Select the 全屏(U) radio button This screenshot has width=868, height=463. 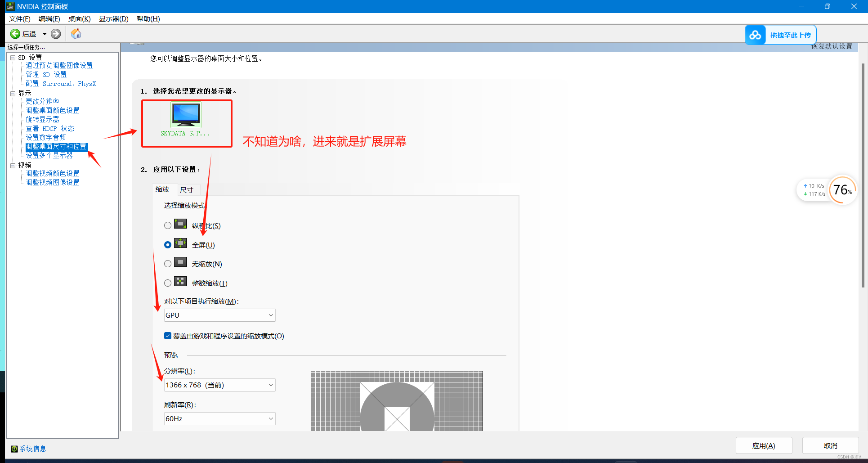click(168, 245)
